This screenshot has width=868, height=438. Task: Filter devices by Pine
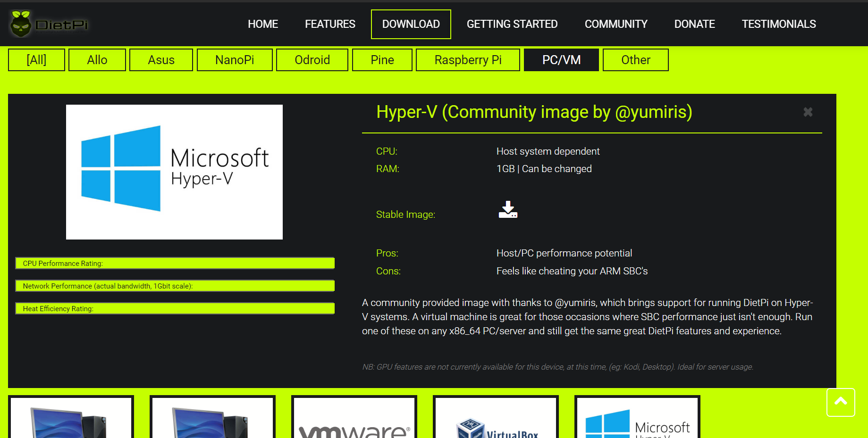pos(382,60)
